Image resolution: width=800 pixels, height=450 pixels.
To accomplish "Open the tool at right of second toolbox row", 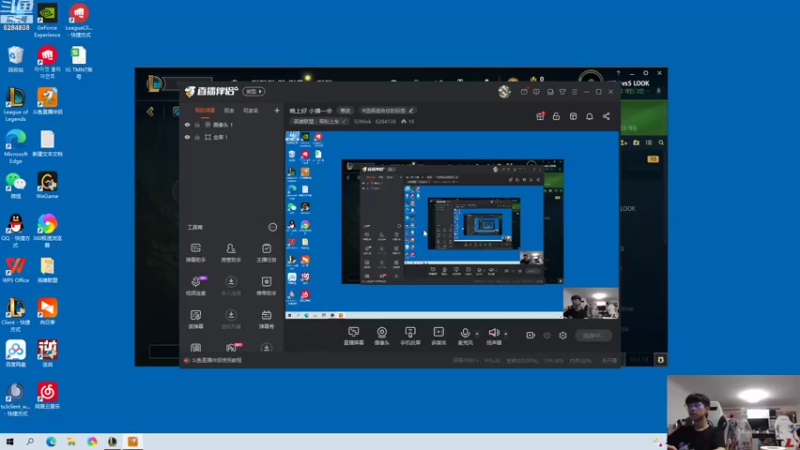I will (266, 286).
